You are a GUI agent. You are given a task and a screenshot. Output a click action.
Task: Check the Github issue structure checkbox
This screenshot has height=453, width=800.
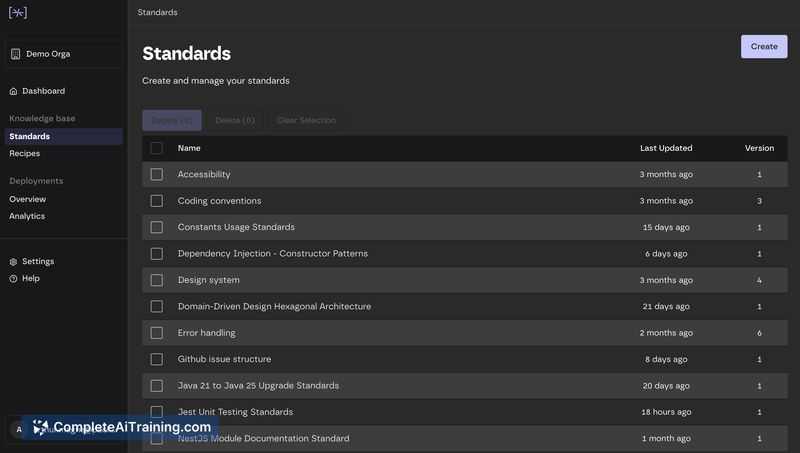pyautogui.click(x=157, y=359)
